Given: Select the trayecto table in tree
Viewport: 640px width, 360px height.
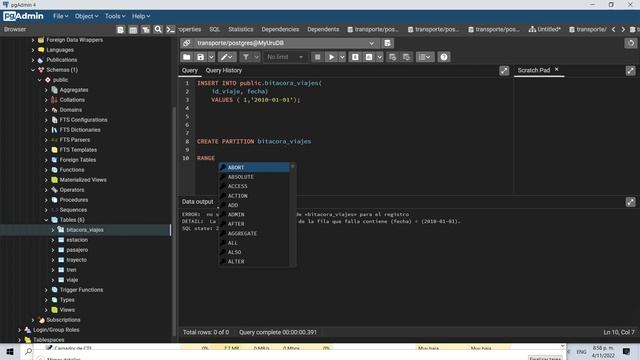Looking at the screenshot, I should (x=76, y=260).
